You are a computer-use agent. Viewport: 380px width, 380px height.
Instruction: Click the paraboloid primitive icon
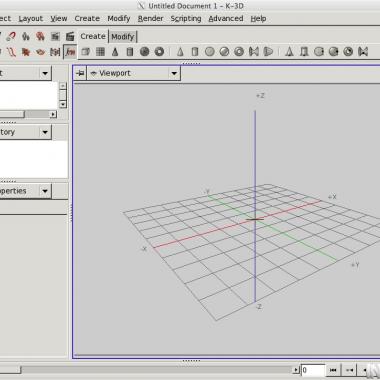(x=268, y=52)
